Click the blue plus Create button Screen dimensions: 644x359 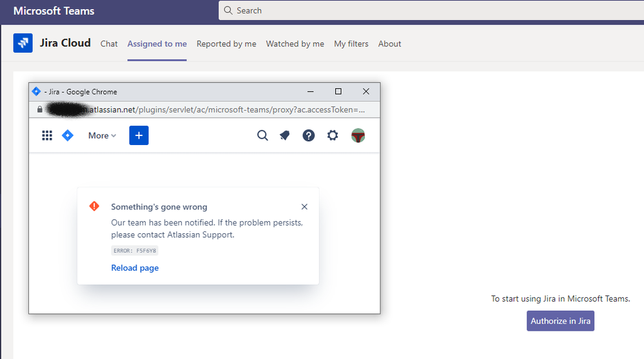[139, 135]
